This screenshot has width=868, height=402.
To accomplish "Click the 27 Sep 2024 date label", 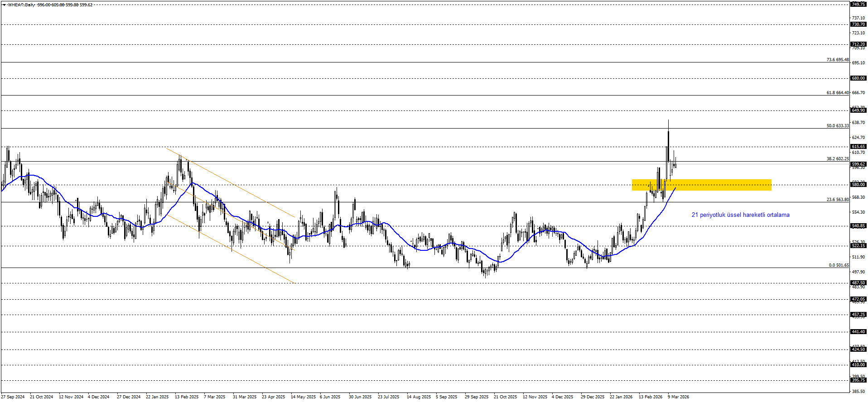I will (13, 397).
